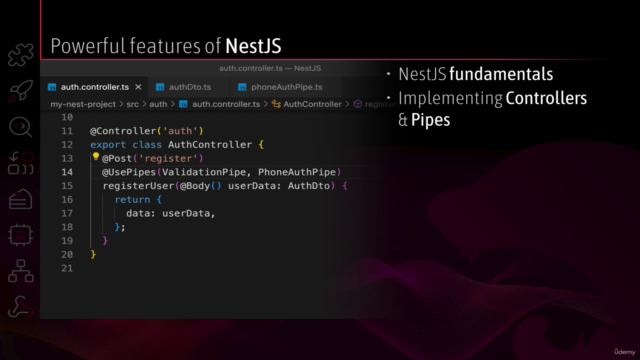Click the return keyword on line 16
Viewport: 640px width, 360px height.
pos(132,200)
